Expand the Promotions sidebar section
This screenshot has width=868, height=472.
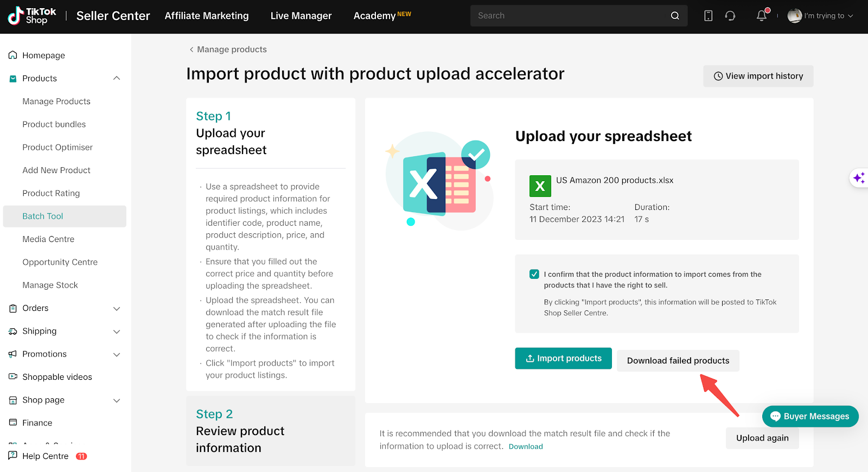117,355
